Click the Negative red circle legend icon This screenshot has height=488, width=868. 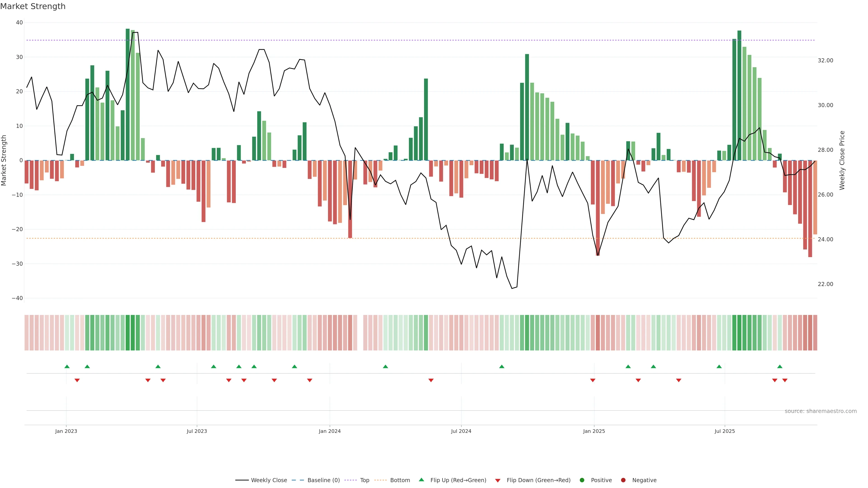click(623, 480)
